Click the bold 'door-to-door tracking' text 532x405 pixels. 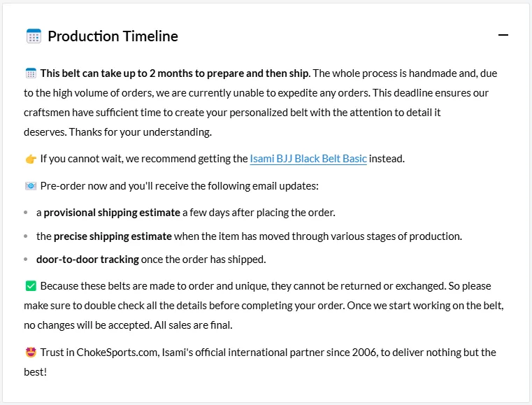pos(87,260)
